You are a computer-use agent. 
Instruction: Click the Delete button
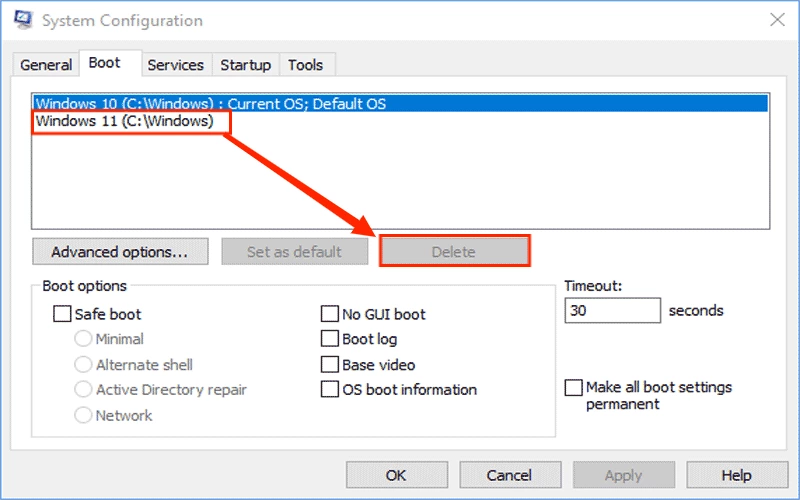[x=454, y=252]
